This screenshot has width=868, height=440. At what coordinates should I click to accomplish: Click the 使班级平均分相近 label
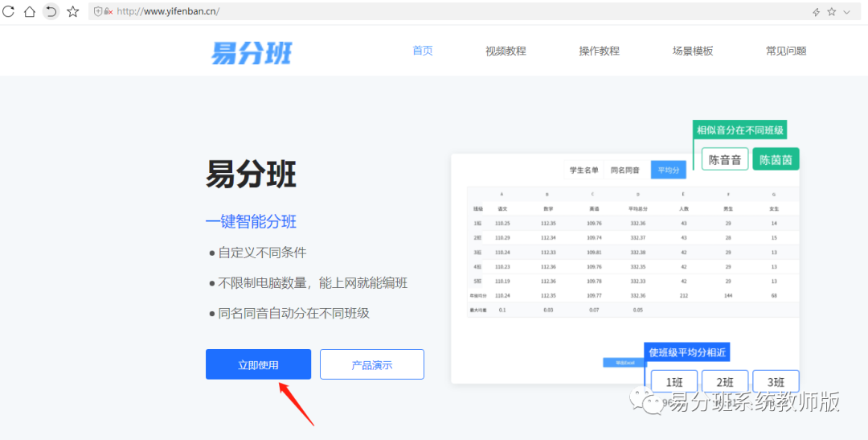click(687, 352)
